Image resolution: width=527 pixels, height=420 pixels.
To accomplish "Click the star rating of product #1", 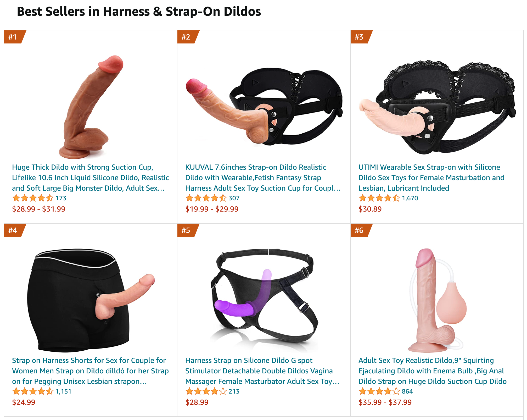I will click(x=33, y=198).
